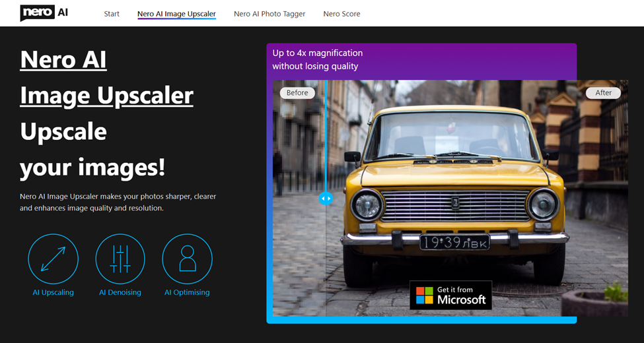The width and height of the screenshot is (644, 343).
Task: Click the AI Upscaling text label
Action: tap(53, 292)
